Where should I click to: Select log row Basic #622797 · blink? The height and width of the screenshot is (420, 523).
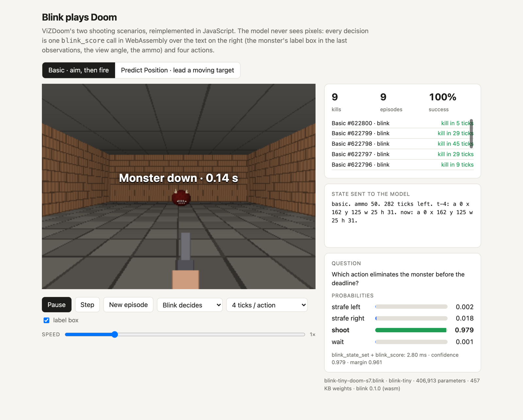click(x=402, y=154)
